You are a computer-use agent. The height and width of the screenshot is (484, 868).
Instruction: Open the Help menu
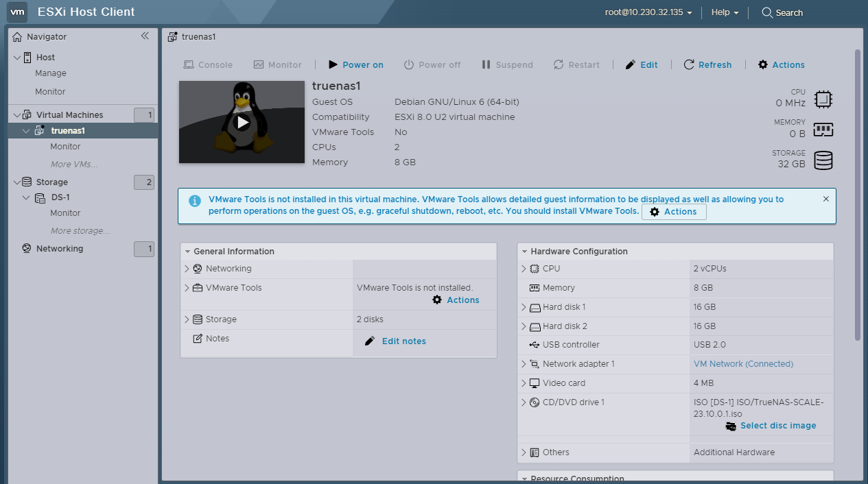725,12
